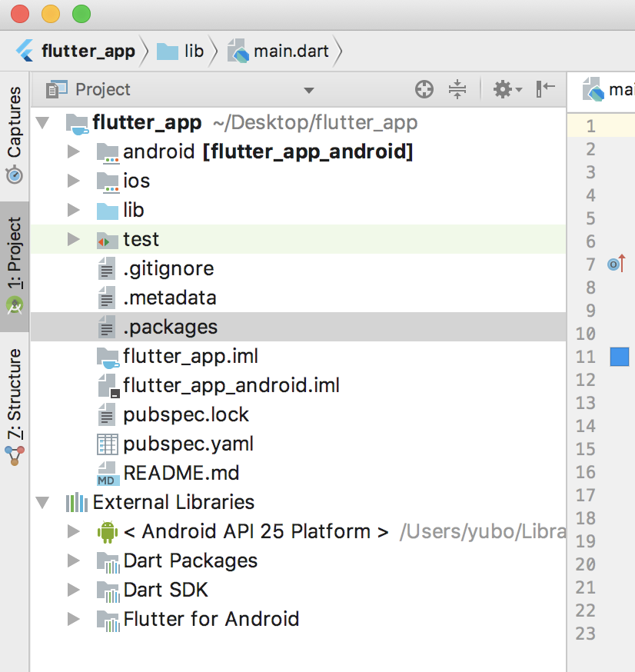Click the Android API 25 Platform label
Screen dimensions: 635x672
coord(256,531)
